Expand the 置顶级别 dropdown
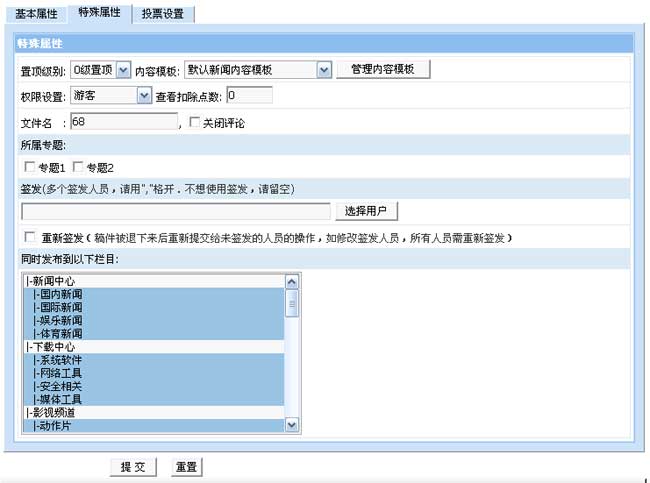 [123, 70]
